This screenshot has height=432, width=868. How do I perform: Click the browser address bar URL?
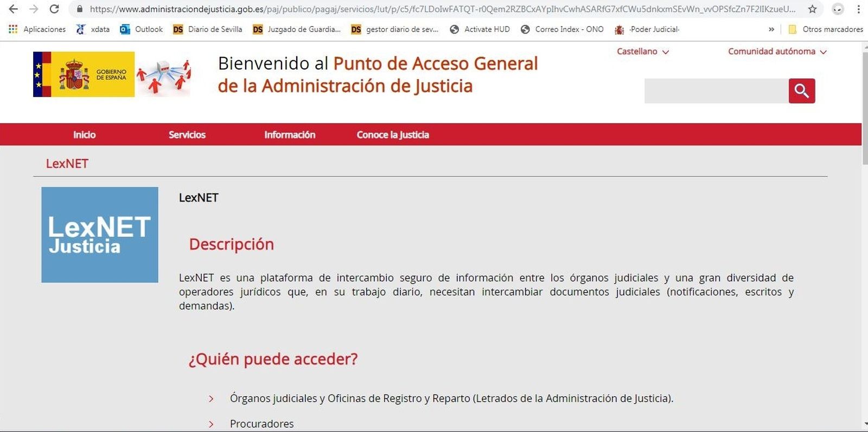(443, 9)
